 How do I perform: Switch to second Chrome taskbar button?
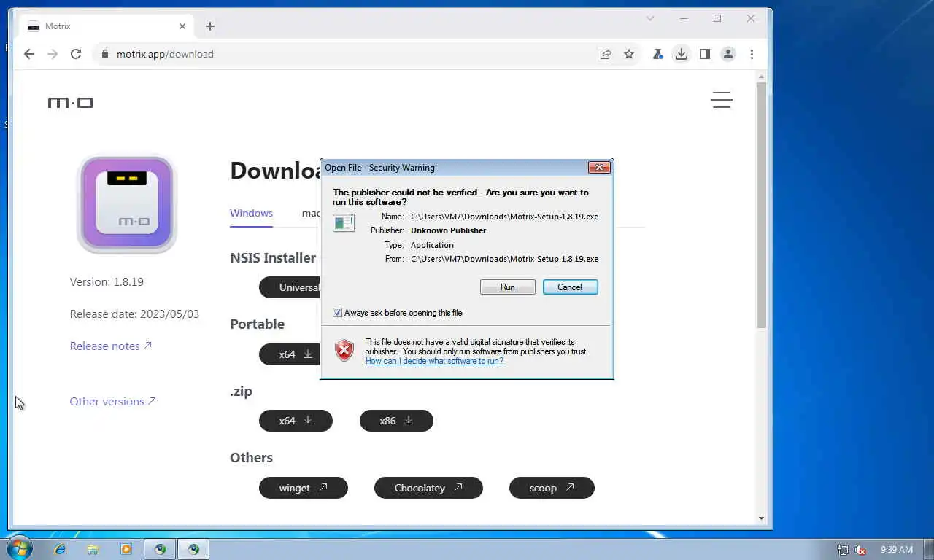click(193, 549)
